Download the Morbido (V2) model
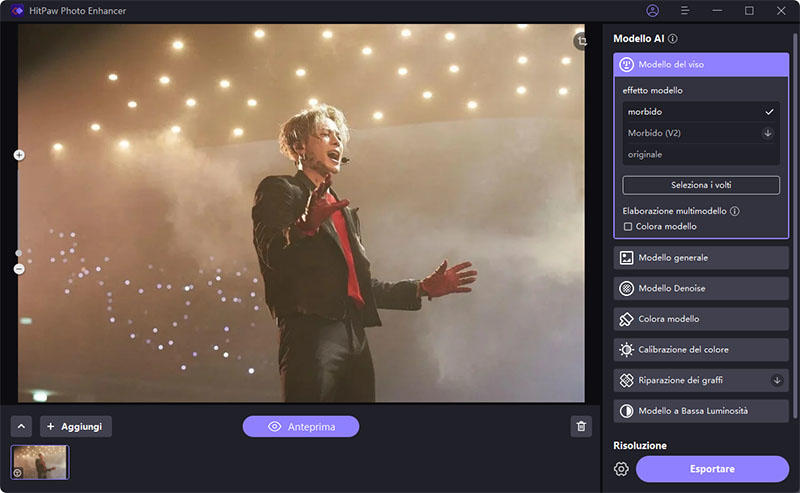This screenshot has height=493, width=800. [768, 133]
